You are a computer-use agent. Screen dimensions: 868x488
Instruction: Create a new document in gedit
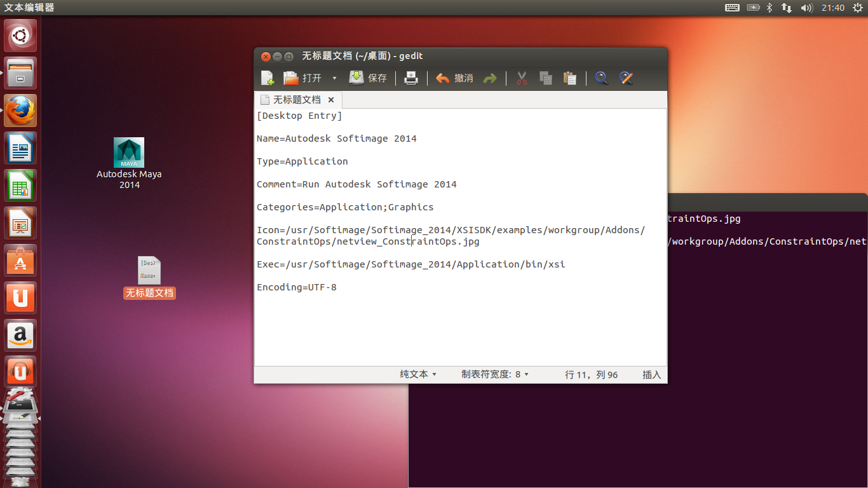tap(268, 78)
